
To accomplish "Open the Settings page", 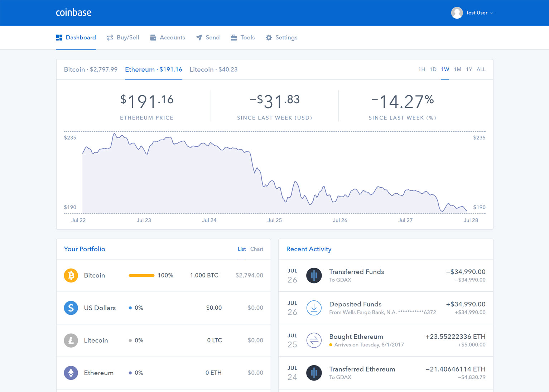I will [281, 38].
